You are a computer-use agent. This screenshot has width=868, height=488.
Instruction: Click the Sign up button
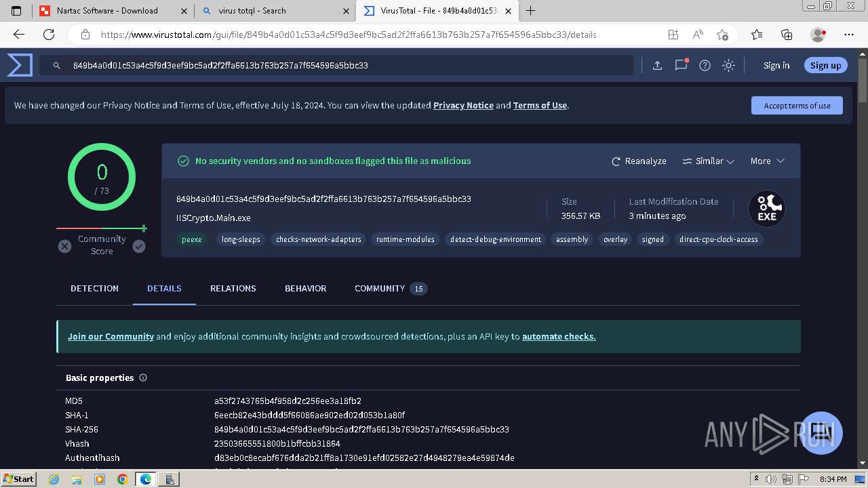[x=825, y=66]
